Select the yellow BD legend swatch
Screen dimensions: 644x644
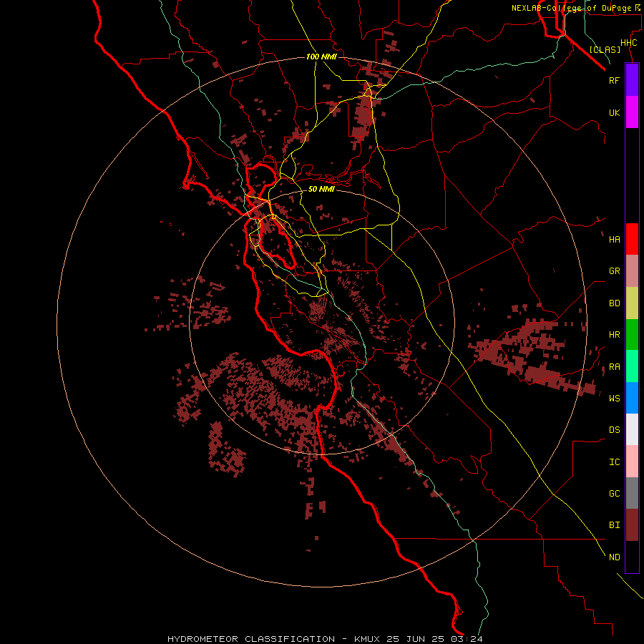(x=632, y=303)
